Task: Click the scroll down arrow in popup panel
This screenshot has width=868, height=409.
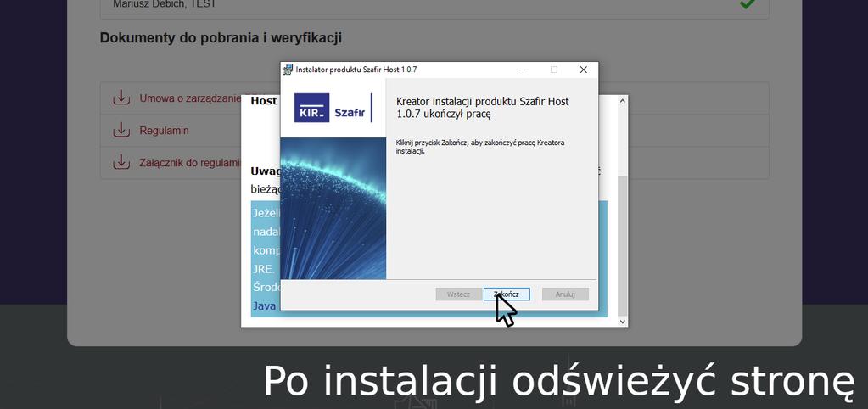Action: click(x=622, y=321)
